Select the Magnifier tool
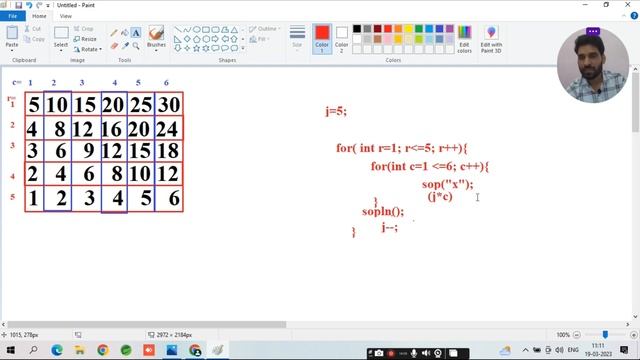 pos(136,46)
